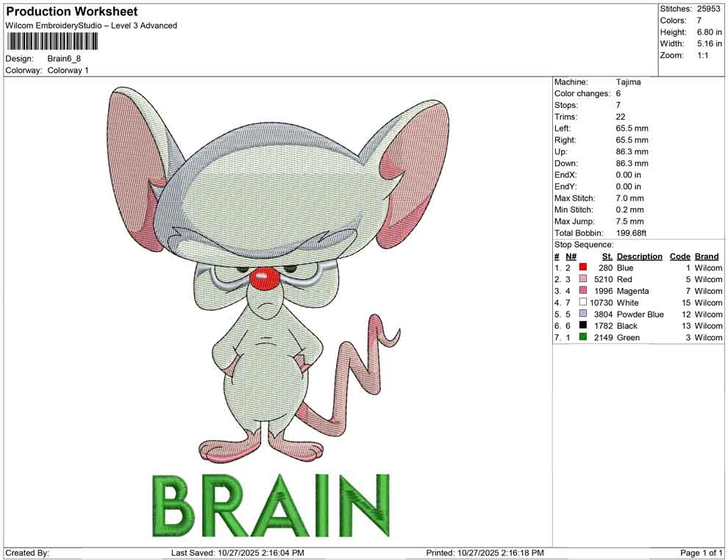Click the Black thread color swatch
This screenshot has height=560, width=728.
pyautogui.click(x=583, y=326)
